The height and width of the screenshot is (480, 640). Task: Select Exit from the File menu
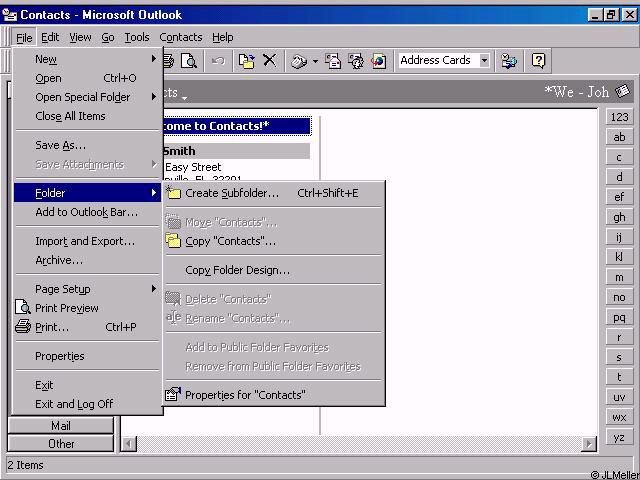coord(87,385)
